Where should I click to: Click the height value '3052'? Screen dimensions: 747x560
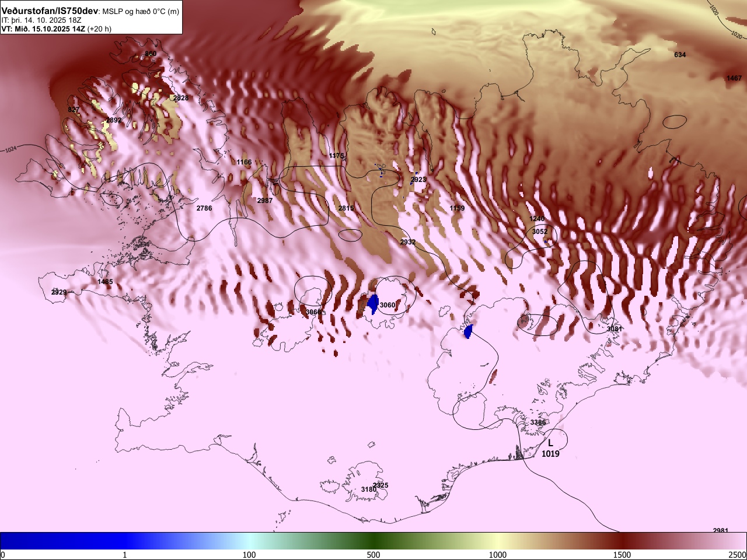coord(540,232)
